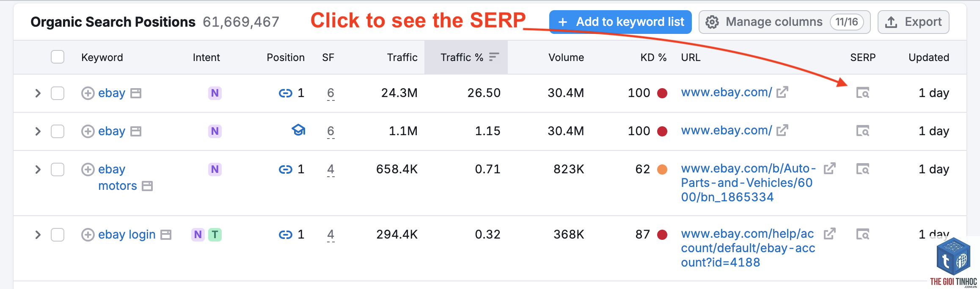Click N intent badge on first ebay row
The image size is (980, 289).
215,93
